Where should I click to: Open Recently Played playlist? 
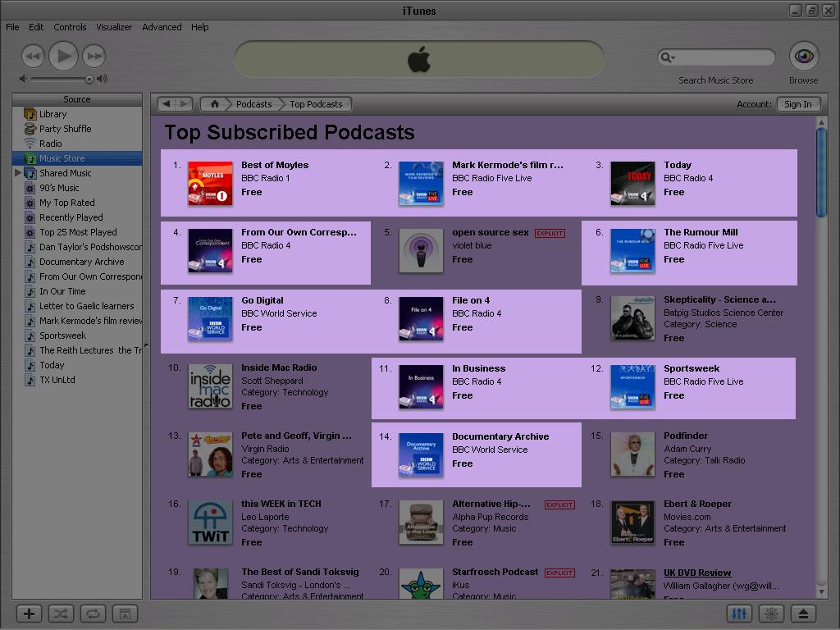click(77, 217)
